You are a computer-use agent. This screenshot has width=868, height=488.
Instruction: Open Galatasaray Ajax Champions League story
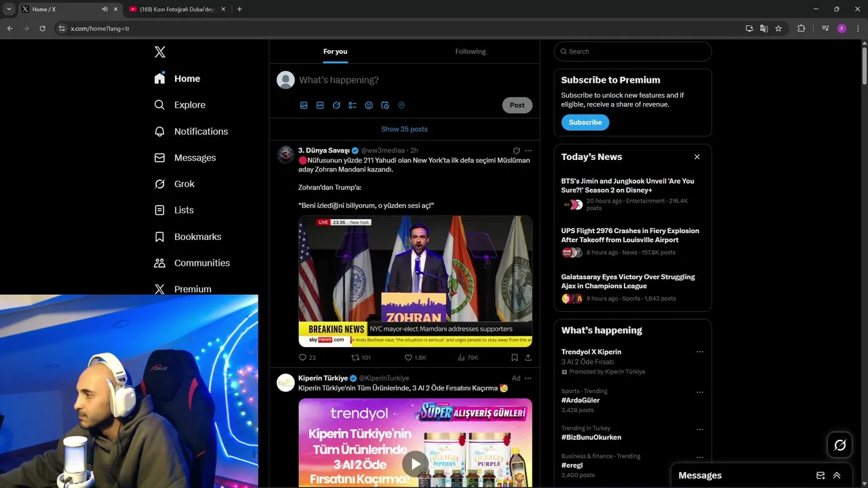633,288
